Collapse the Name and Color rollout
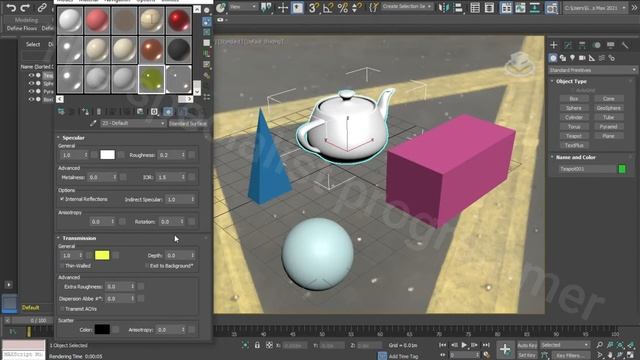This screenshot has height=360, width=640. click(x=576, y=157)
